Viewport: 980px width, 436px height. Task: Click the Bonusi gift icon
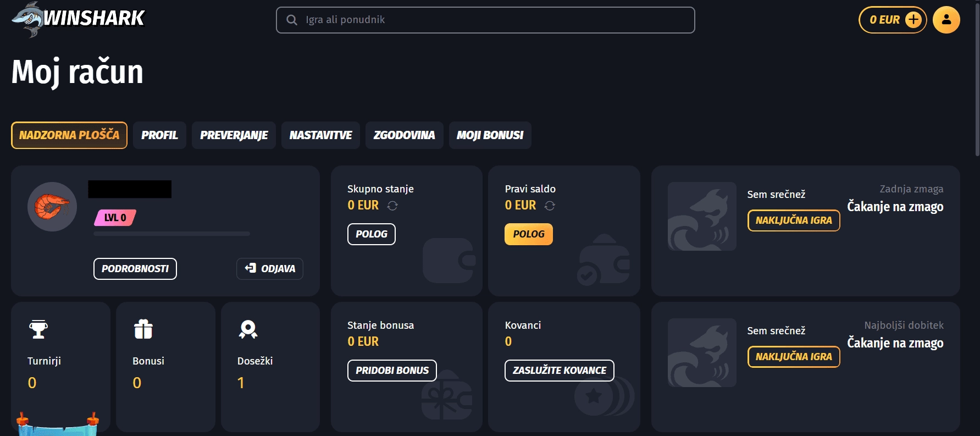pos(143,329)
